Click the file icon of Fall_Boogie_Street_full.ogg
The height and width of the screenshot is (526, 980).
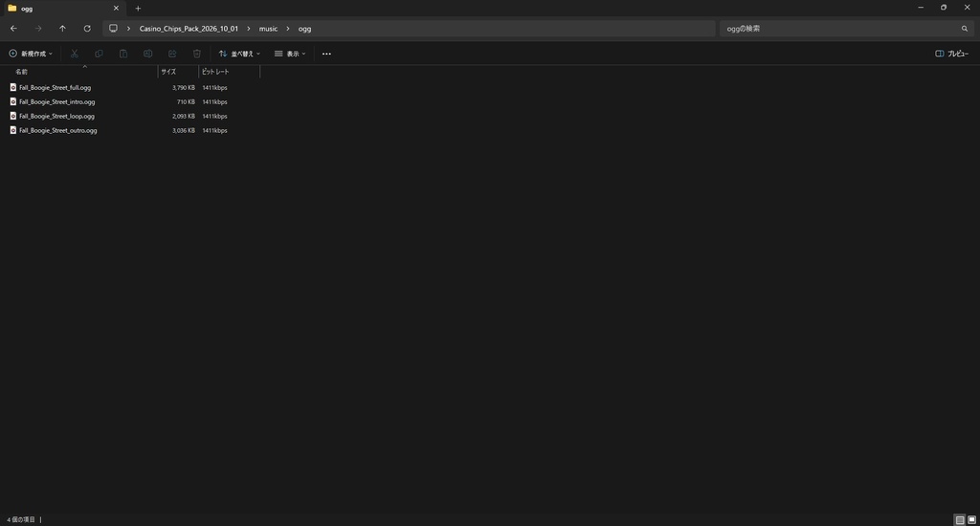13,87
